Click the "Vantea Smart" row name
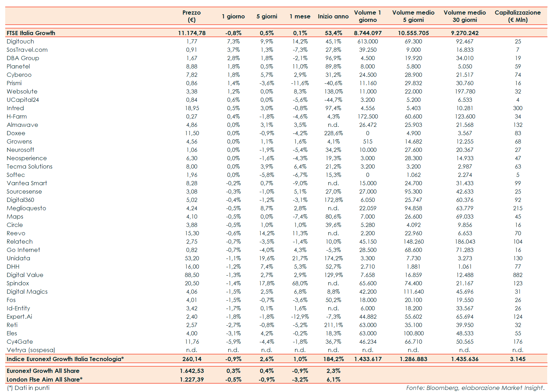552x392 pixels. (x=27, y=183)
